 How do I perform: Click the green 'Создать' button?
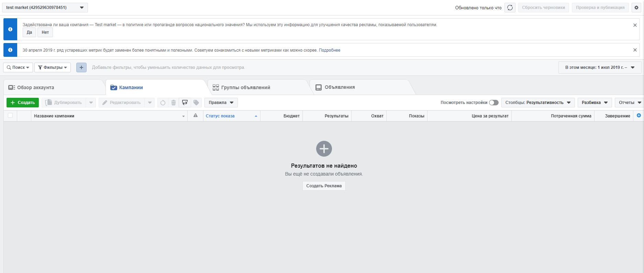[23, 103]
